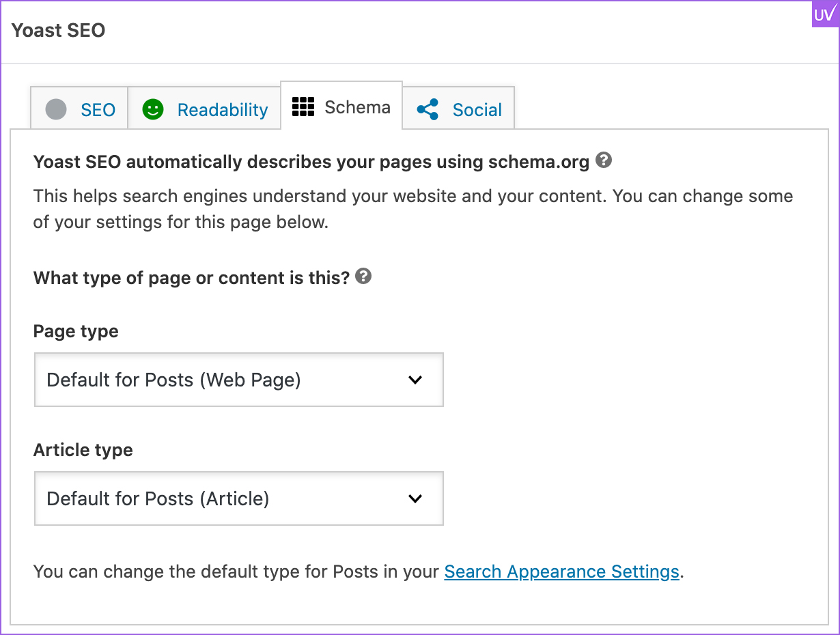Select the Schema tab
The height and width of the screenshot is (635, 840).
tap(341, 107)
